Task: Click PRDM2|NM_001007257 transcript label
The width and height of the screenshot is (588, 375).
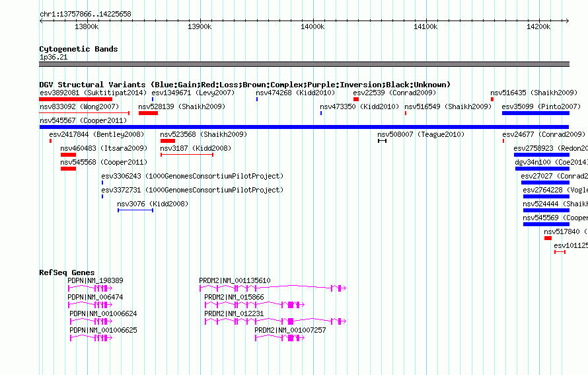Action: coord(290,330)
